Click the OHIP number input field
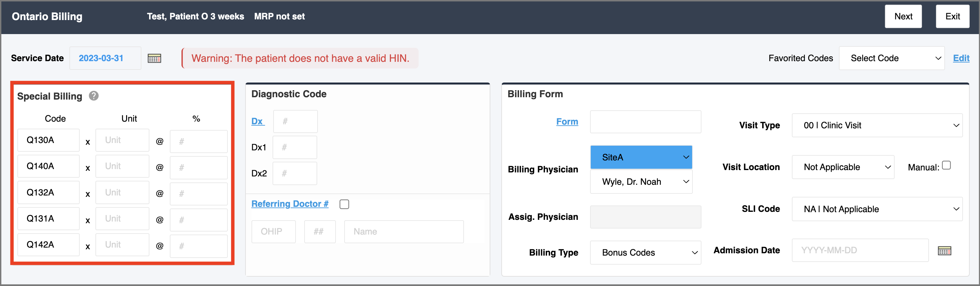 (273, 232)
